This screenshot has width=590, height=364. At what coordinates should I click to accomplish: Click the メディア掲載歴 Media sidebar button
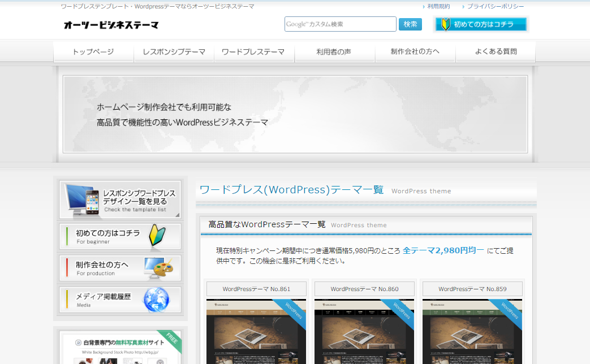(120, 300)
